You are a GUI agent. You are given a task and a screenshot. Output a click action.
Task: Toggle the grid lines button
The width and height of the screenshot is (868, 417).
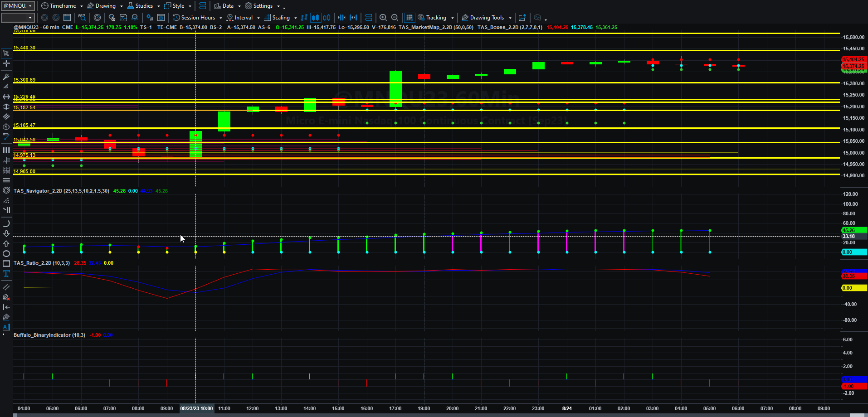click(409, 18)
